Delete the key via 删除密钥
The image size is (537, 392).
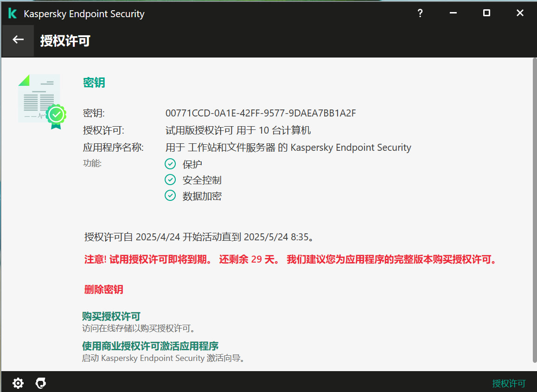[103, 289]
